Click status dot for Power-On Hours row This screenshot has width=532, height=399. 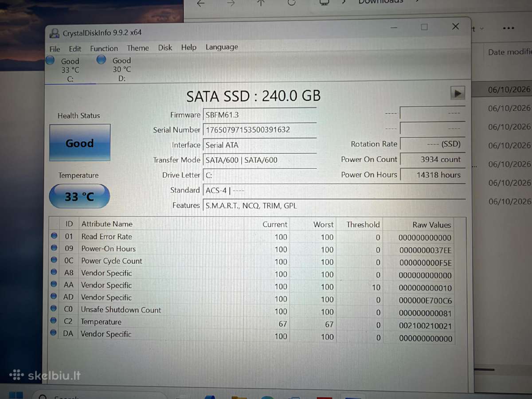coord(54,248)
